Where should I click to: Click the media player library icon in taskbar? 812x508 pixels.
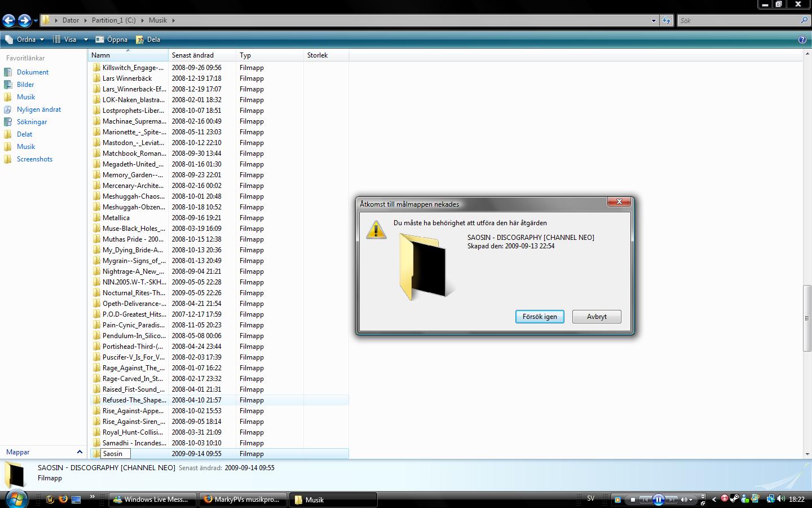click(617, 500)
